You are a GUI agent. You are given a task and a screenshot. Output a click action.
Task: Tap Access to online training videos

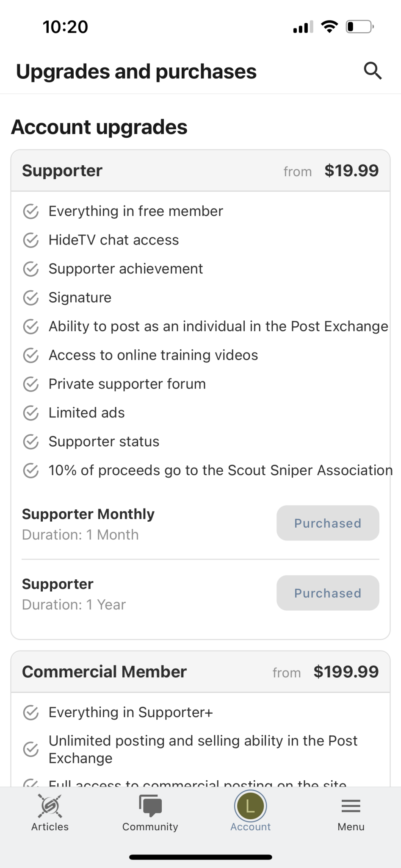(x=153, y=355)
